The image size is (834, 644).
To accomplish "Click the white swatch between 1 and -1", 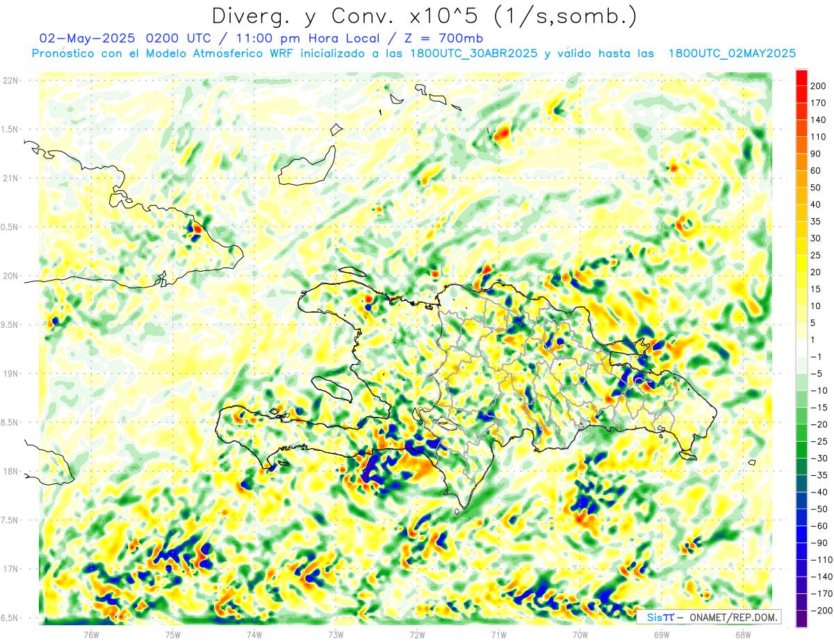I will point(801,349).
